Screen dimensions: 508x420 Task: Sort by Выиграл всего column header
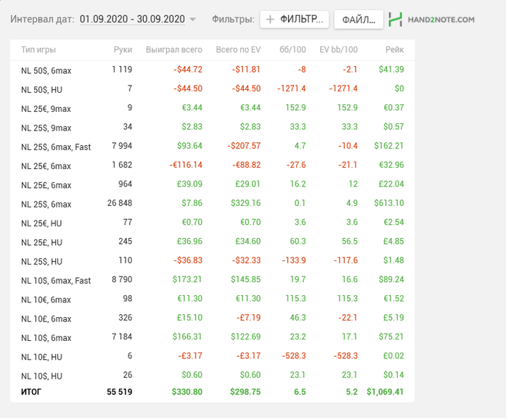coord(174,49)
